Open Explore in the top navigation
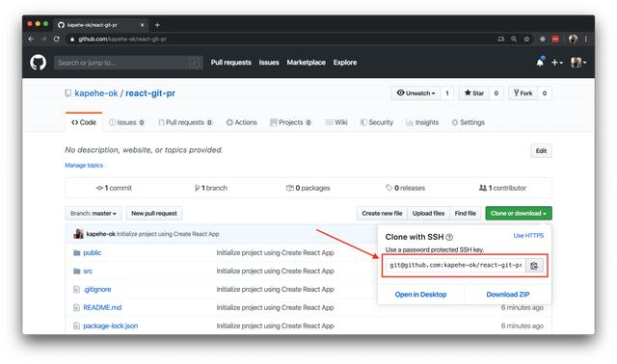 (345, 63)
